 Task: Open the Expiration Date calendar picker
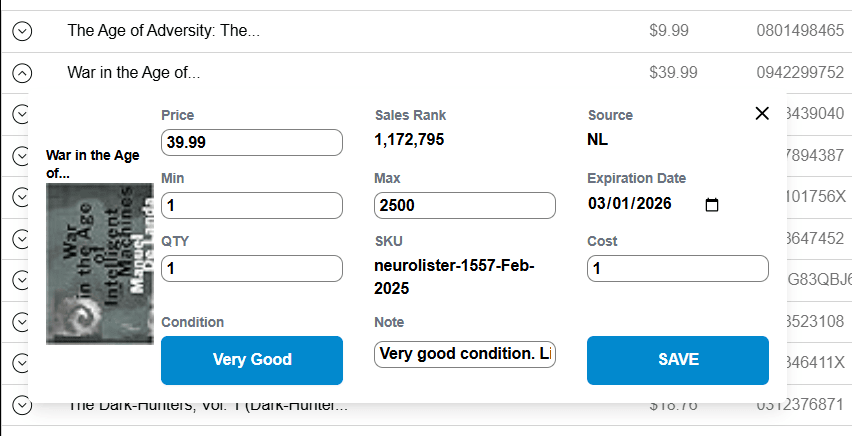pyautogui.click(x=712, y=205)
